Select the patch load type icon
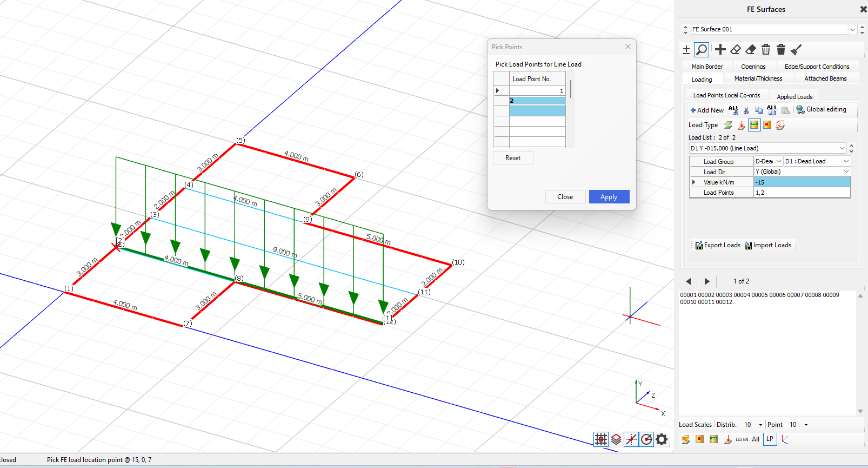This screenshot has height=468, width=868. point(767,125)
